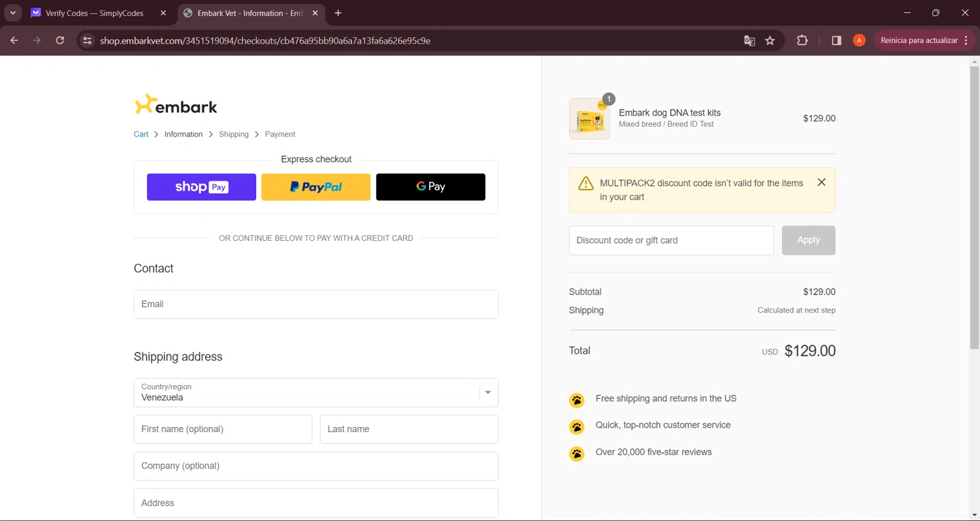Toggle the browser side panel

pos(836,40)
